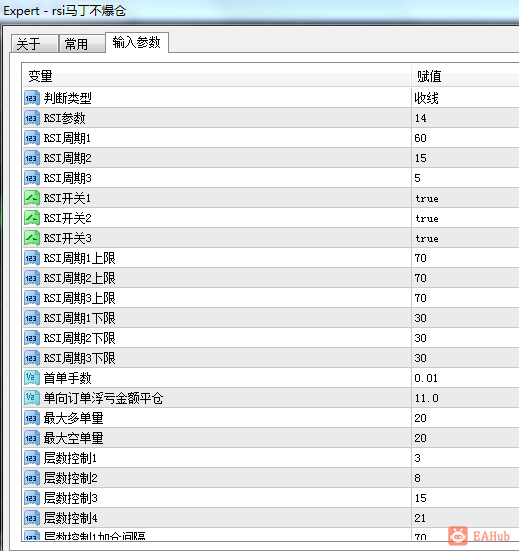
Task: Click the icon beside RSI周期2上限
Action: (32, 278)
